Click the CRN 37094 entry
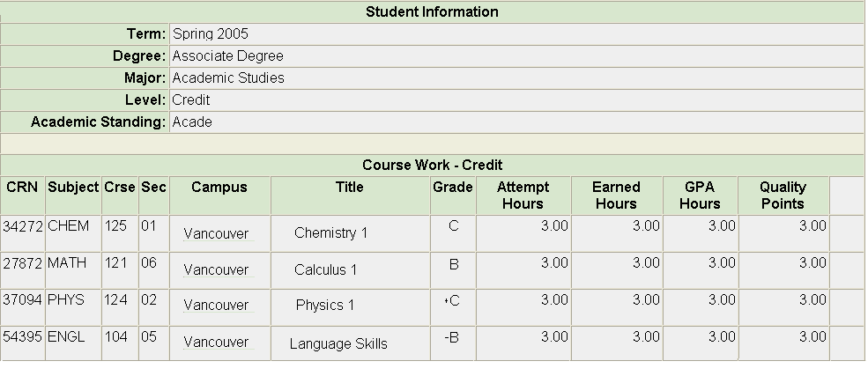 (23, 299)
